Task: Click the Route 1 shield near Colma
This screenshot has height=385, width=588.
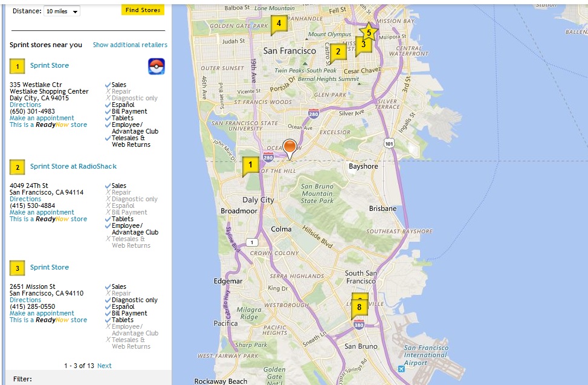Action: tap(251, 242)
